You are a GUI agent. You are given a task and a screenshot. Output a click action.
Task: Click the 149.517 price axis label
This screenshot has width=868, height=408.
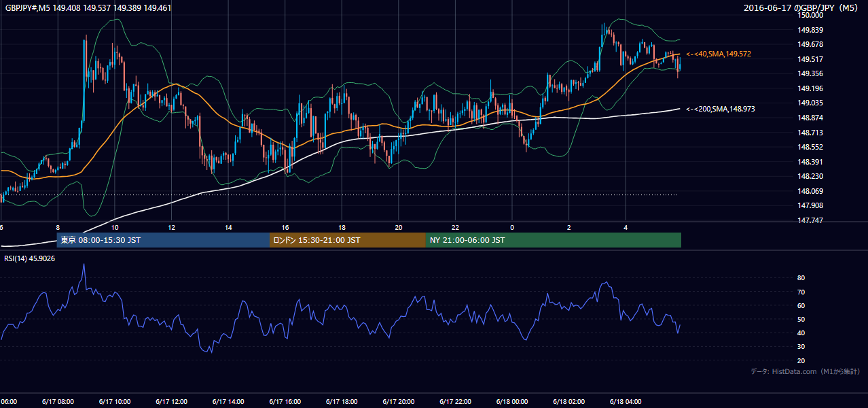coord(810,59)
